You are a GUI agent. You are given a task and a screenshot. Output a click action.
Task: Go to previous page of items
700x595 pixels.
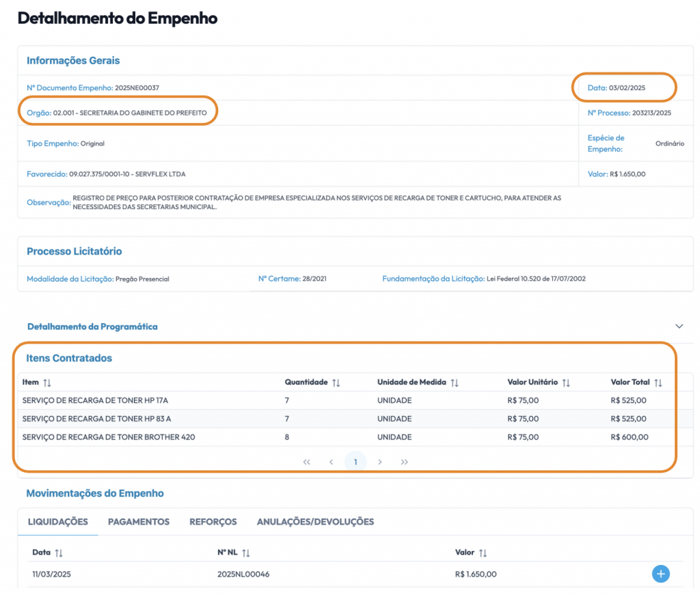coord(332,462)
